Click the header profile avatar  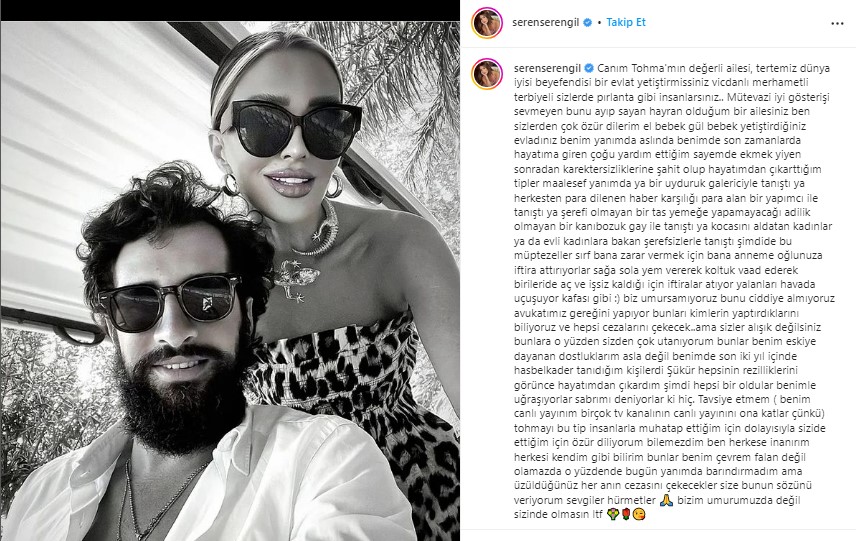[487, 23]
